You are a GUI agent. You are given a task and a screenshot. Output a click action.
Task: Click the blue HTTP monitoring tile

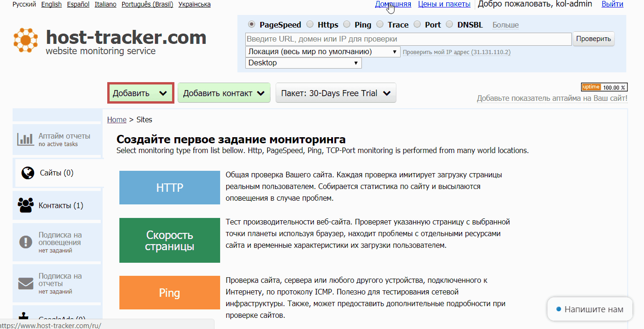click(169, 188)
